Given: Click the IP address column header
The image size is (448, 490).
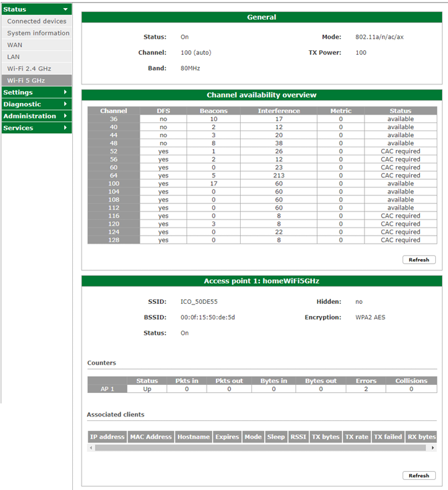Looking at the screenshot, I should coord(107,437).
